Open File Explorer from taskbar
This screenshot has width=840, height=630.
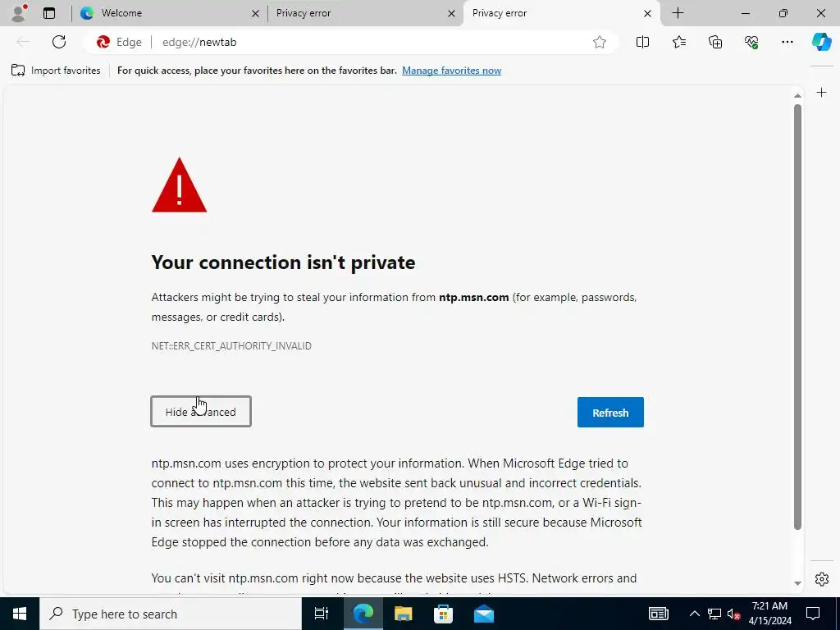tap(403, 614)
